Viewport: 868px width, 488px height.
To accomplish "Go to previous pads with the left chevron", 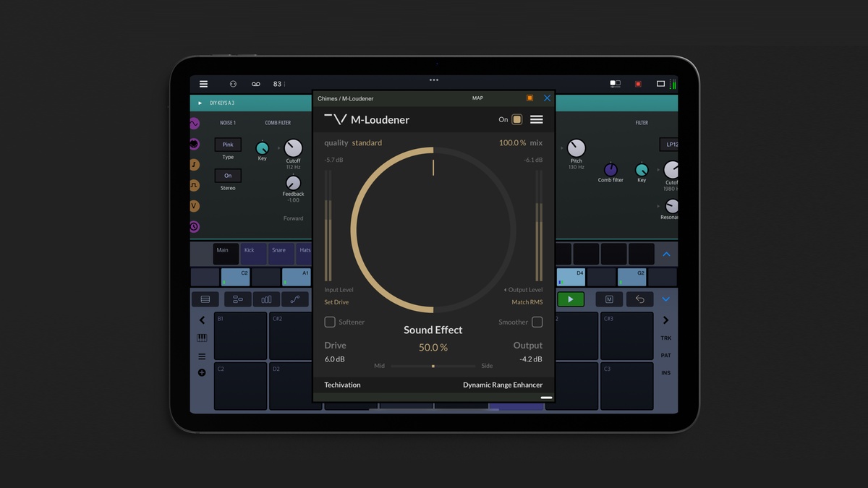I will (x=202, y=320).
